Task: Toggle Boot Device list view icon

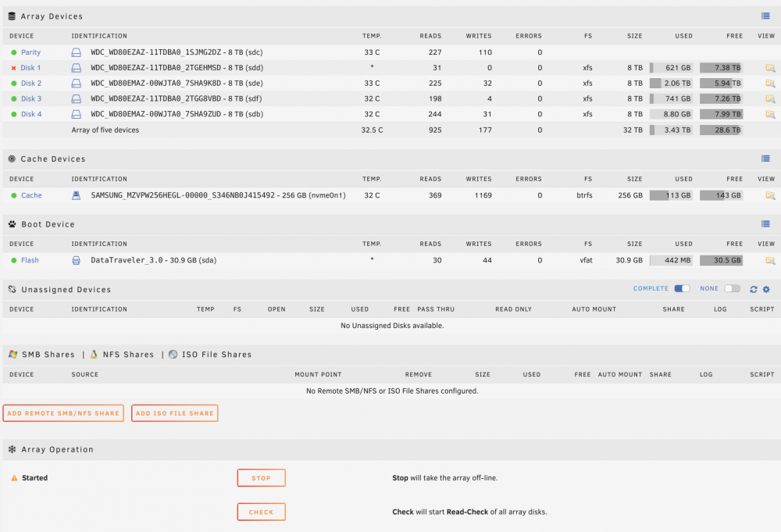Action: pos(765,223)
